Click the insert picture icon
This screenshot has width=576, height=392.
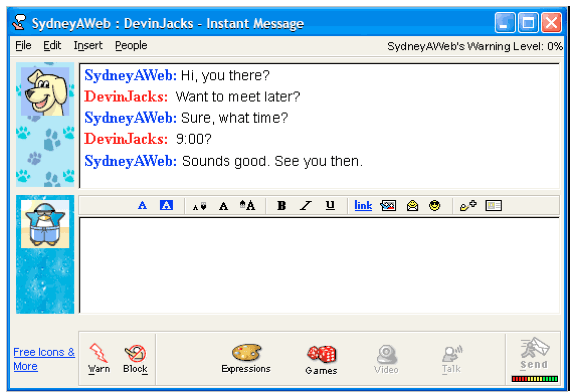click(388, 206)
